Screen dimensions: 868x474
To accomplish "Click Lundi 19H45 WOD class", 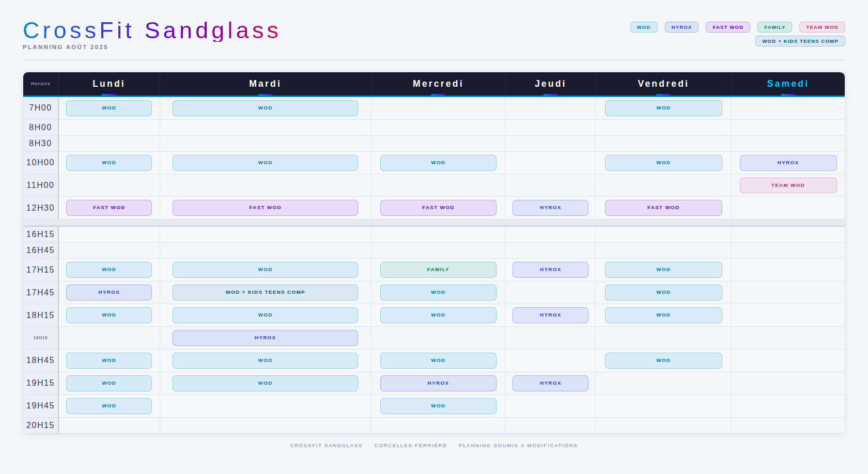I will 109,406.
